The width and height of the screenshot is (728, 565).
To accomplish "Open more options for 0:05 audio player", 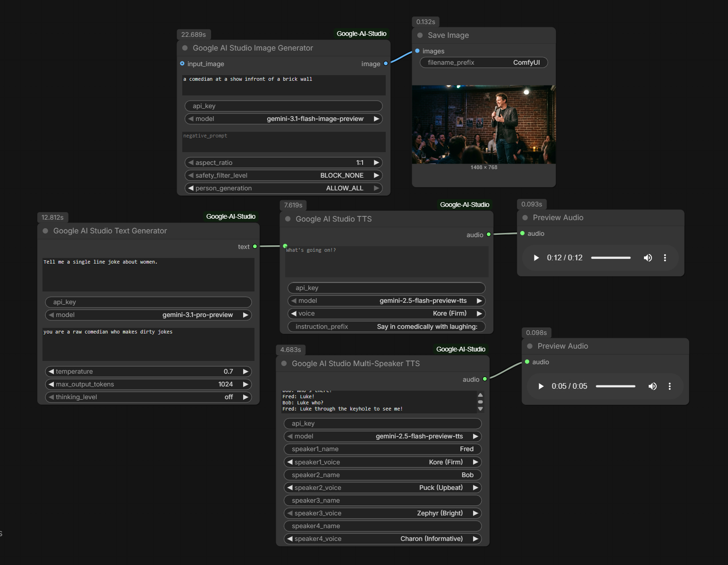I will (x=669, y=386).
